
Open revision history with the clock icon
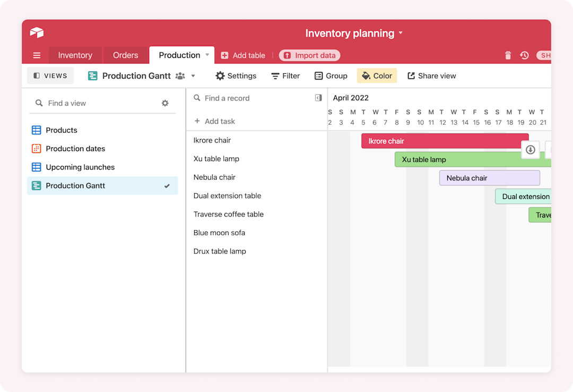point(525,55)
